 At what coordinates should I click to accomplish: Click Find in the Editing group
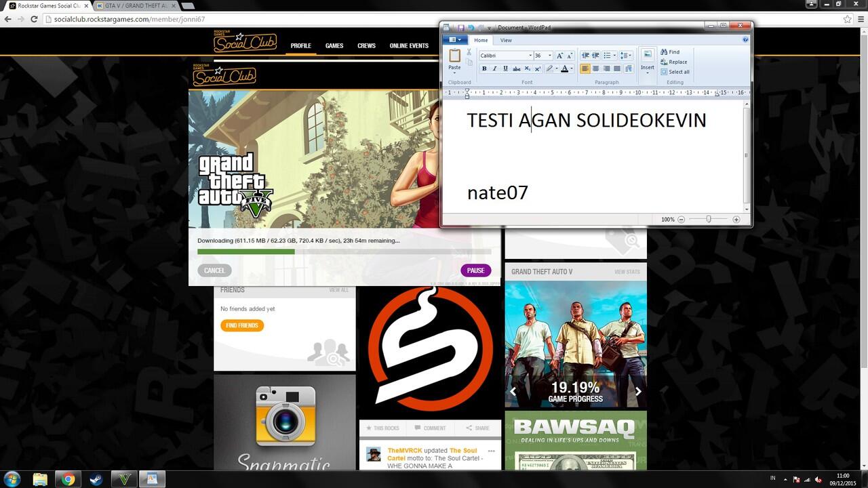(670, 52)
